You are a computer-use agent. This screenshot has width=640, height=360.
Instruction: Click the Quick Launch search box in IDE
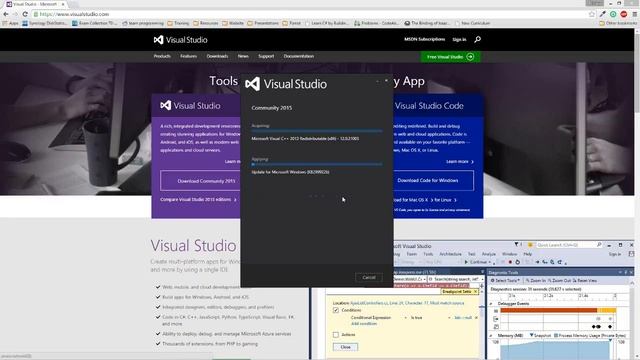pyautogui.click(x=568, y=245)
